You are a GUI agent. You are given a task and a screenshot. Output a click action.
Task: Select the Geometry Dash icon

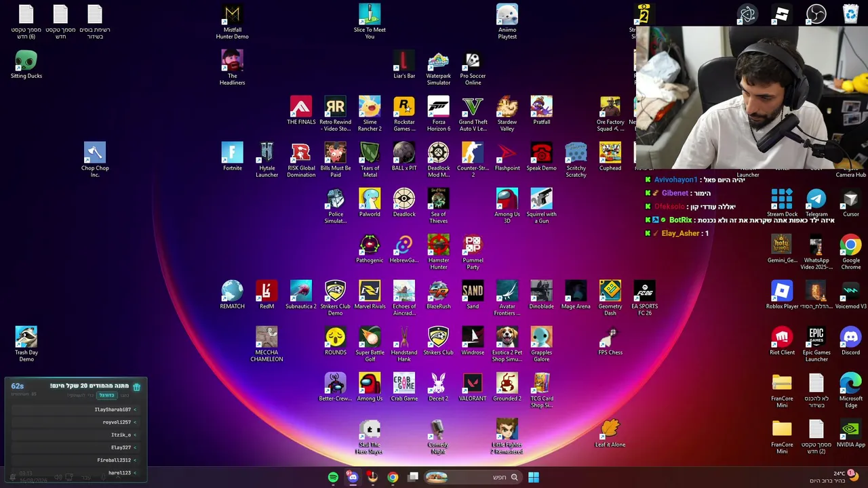tap(610, 298)
